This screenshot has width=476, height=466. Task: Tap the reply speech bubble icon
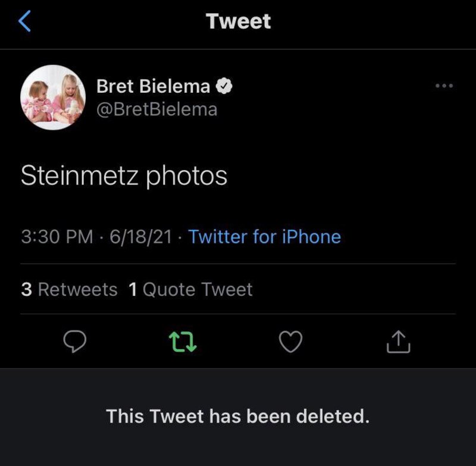click(75, 341)
